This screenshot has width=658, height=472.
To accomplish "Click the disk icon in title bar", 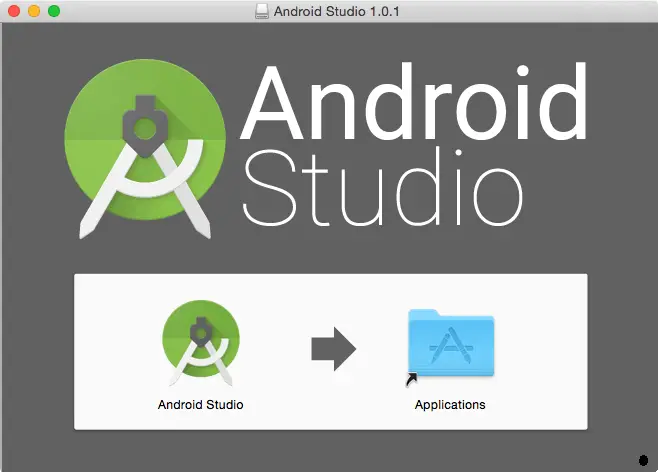I will [x=262, y=11].
